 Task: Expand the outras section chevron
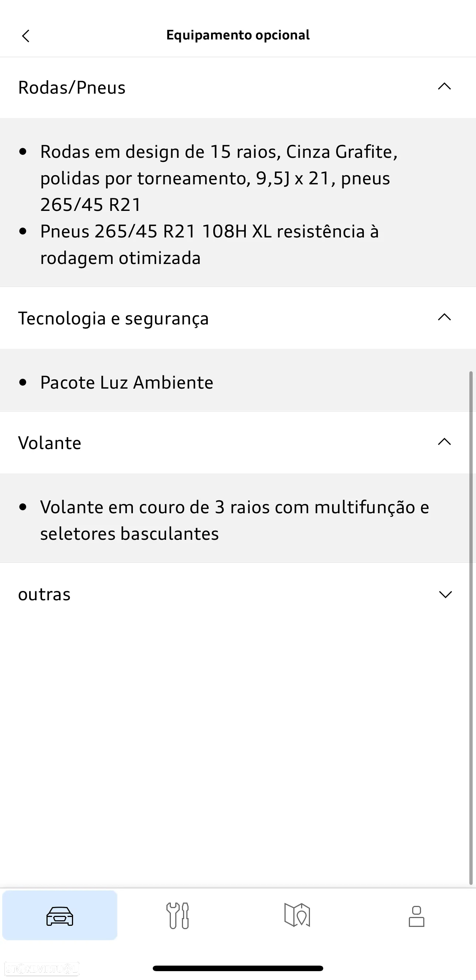[x=445, y=594]
